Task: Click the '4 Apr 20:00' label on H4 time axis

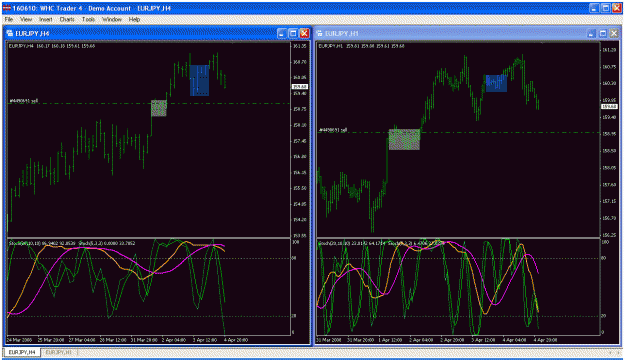Action: (x=236, y=340)
